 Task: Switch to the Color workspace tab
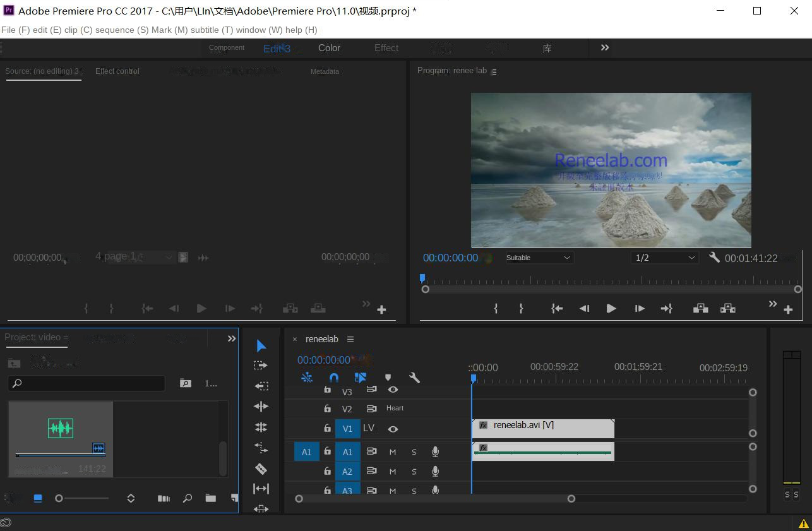click(x=329, y=48)
